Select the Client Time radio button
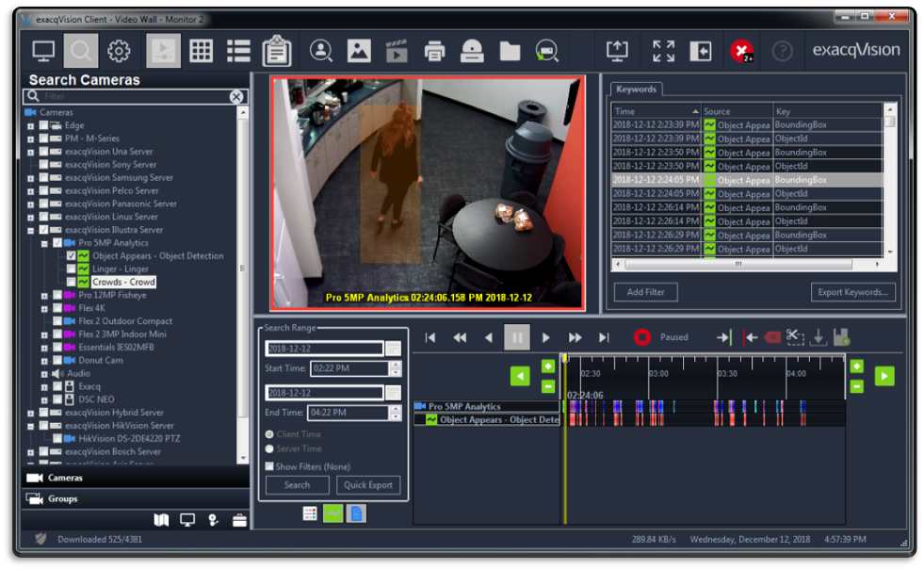The width and height of the screenshot is (924, 570). click(x=269, y=433)
